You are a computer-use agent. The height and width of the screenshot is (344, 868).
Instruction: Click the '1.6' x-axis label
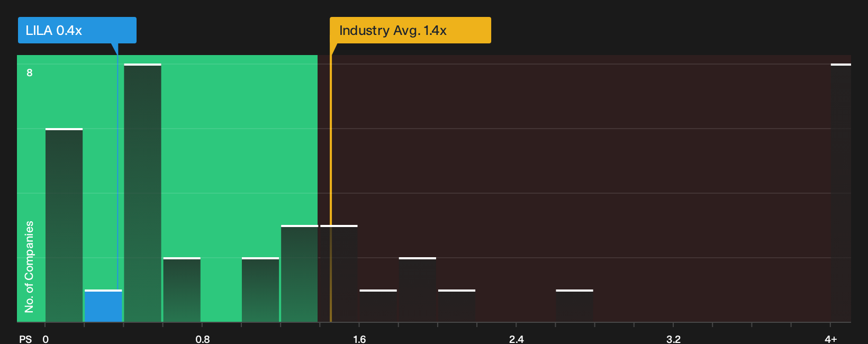coord(359,339)
